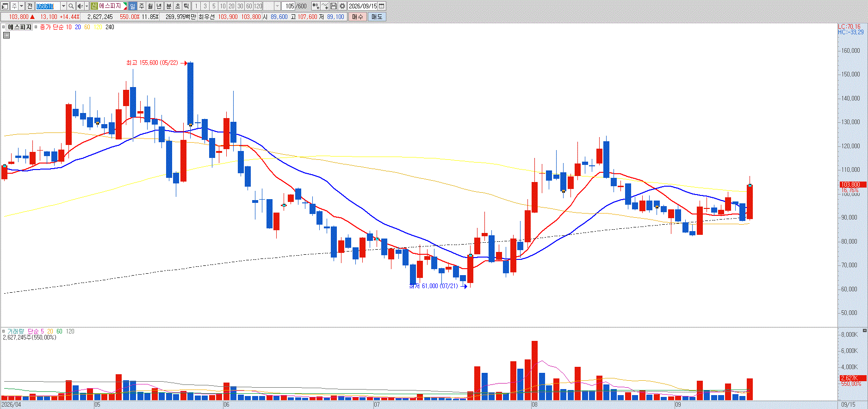Click the stock search magnifier icon

coord(71,6)
